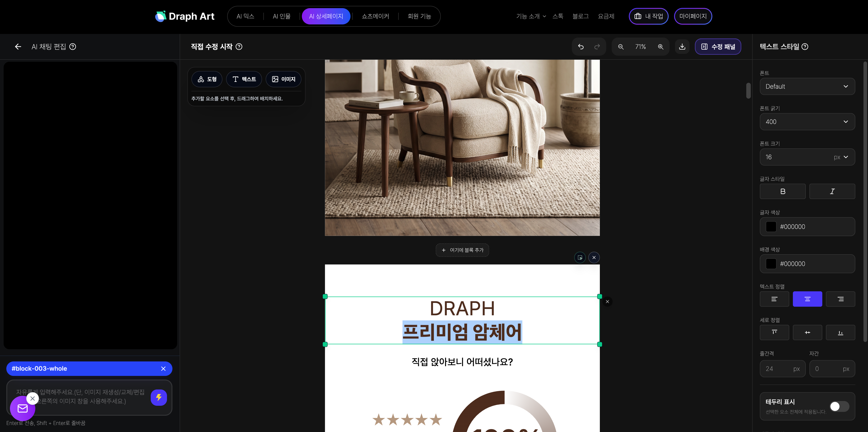Open help for AI 채팅 편집
868x432 pixels.
73,47
